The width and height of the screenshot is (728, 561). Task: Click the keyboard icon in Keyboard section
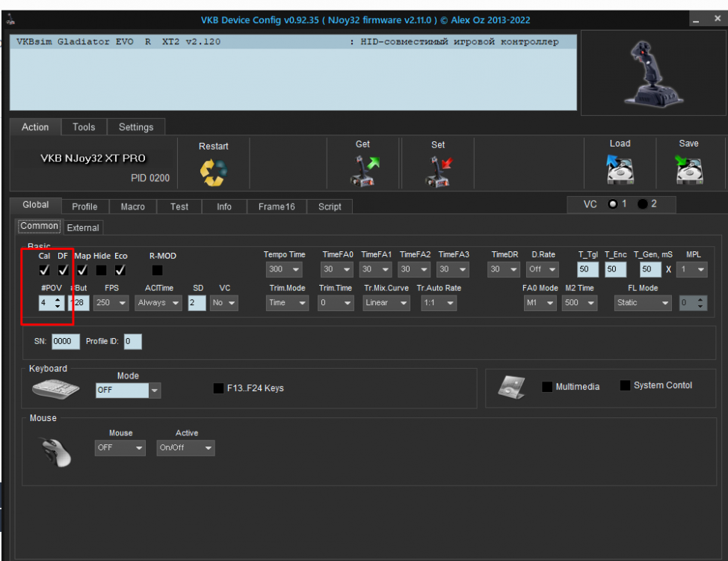pos(55,388)
